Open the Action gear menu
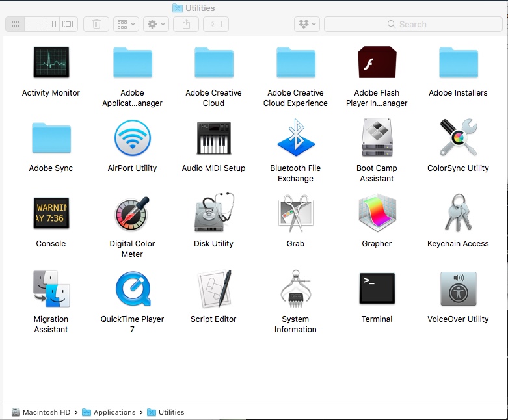The height and width of the screenshot is (420, 508). click(x=156, y=24)
